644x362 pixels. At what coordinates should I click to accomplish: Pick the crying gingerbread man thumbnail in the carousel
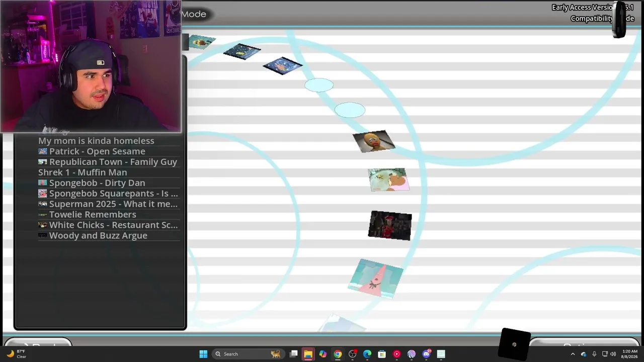pos(374,141)
